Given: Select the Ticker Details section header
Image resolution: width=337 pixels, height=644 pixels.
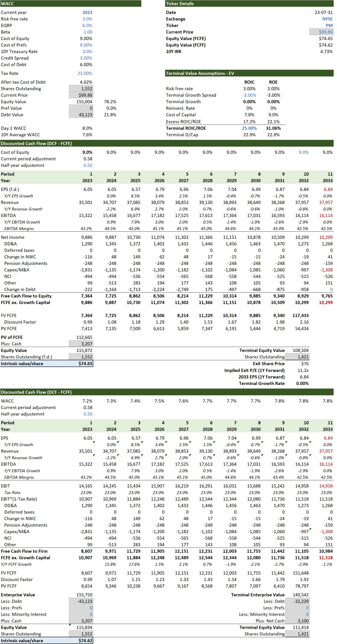Looking at the screenshot, I should tap(249, 4).
